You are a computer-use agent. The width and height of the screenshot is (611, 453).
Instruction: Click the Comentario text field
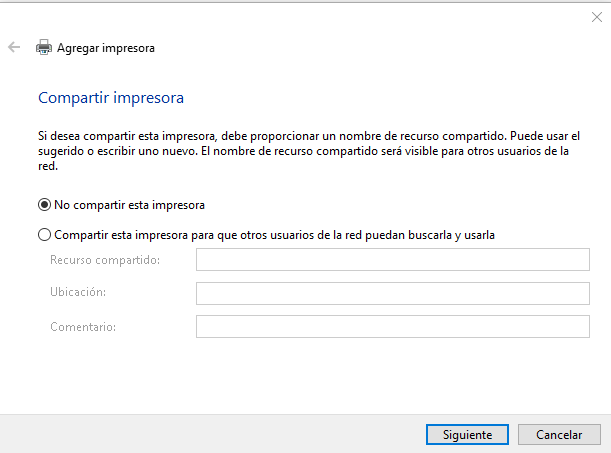pos(393,326)
